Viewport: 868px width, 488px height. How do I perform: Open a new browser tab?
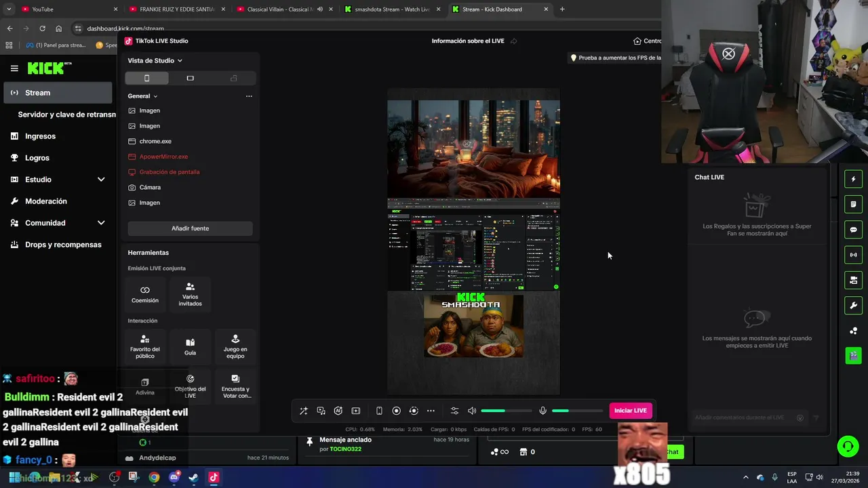562,9
